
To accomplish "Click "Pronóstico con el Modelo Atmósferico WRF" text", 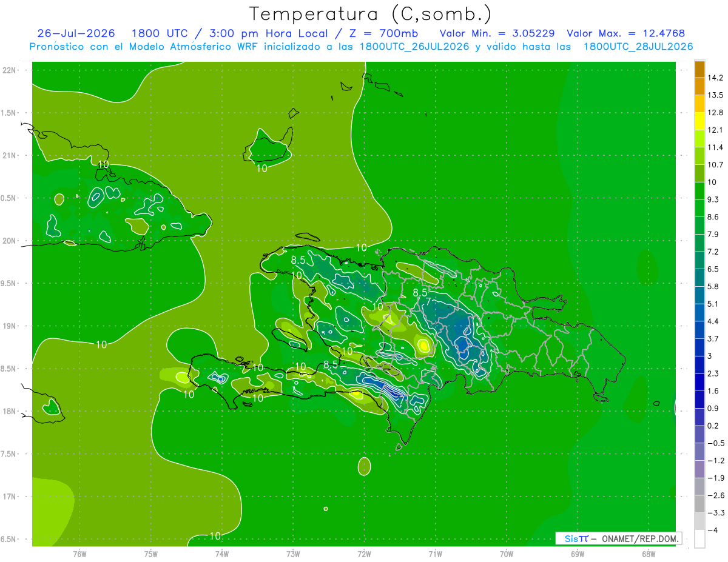I will 144,47.
